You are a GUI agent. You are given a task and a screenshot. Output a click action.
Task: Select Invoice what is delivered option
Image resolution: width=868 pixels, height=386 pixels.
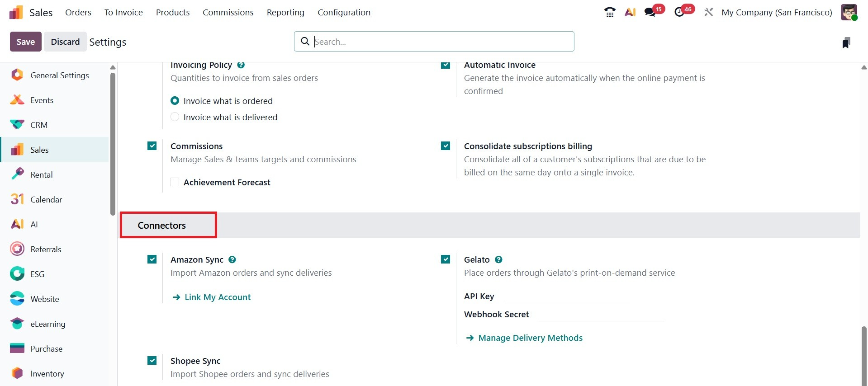pyautogui.click(x=175, y=117)
